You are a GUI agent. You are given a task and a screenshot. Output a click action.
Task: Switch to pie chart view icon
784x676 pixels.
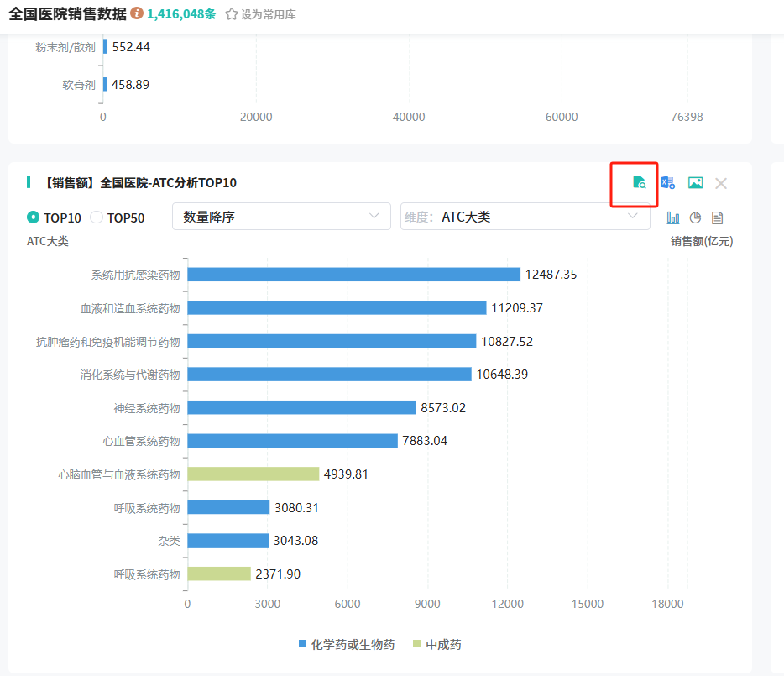[695, 217]
